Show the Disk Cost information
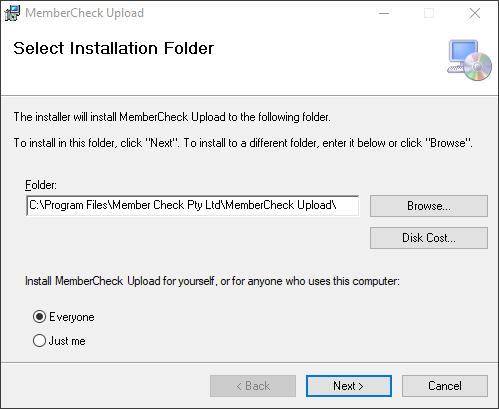Screen dimensions: 499x409 pos(429,238)
